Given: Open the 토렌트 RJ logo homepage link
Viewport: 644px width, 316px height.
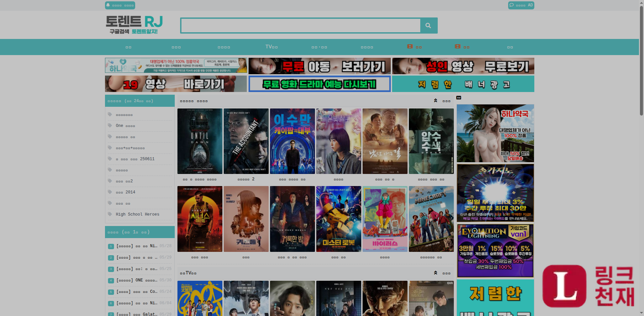Looking at the screenshot, I should pos(134,25).
